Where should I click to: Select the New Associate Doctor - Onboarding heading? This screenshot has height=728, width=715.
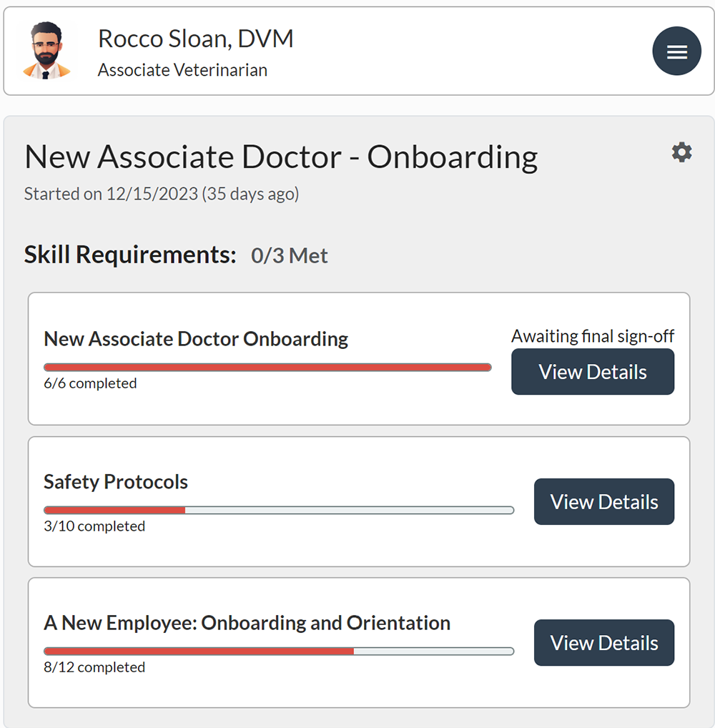281,157
